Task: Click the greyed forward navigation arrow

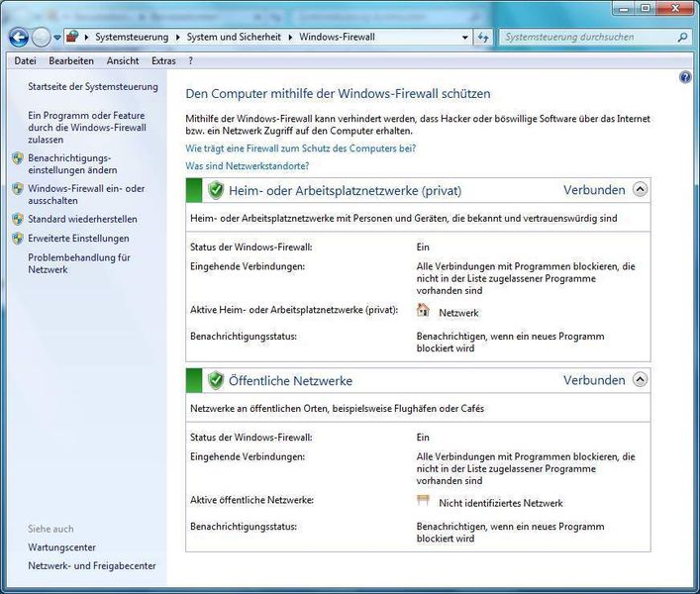Action: pyautogui.click(x=41, y=38)
